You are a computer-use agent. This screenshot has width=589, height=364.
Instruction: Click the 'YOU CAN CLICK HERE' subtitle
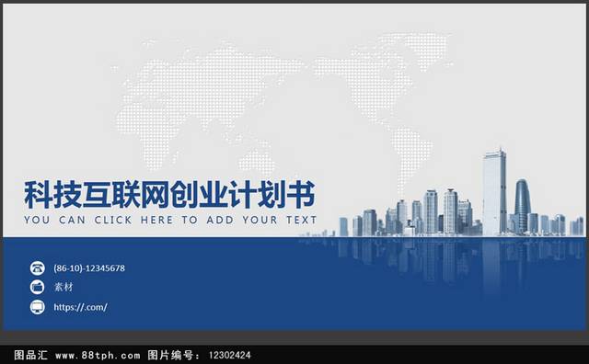[x=170, y=220]
